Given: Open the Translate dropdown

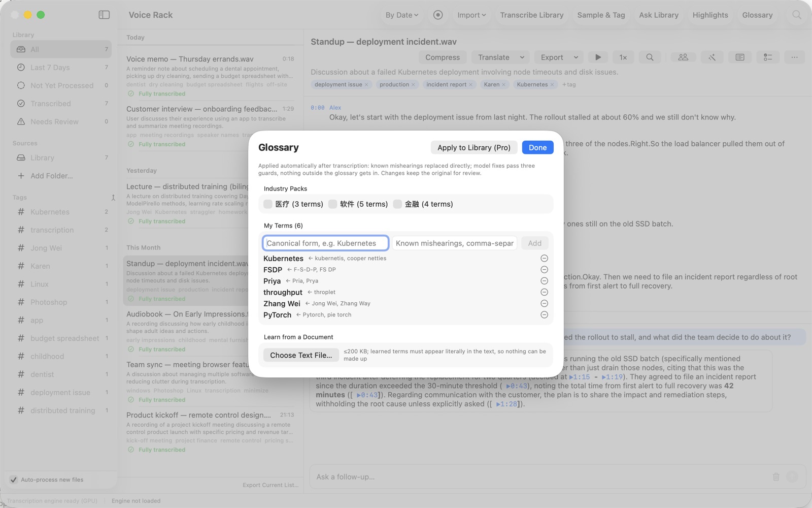Looking at the screenshot, I should (x=501, y=57).
